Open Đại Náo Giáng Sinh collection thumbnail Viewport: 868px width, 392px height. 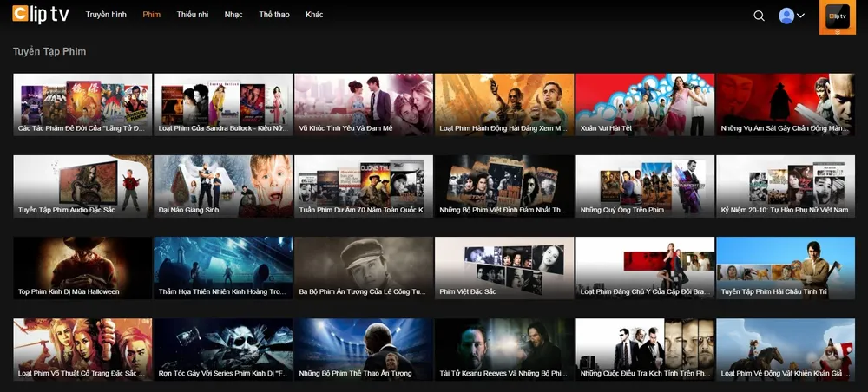223,186
